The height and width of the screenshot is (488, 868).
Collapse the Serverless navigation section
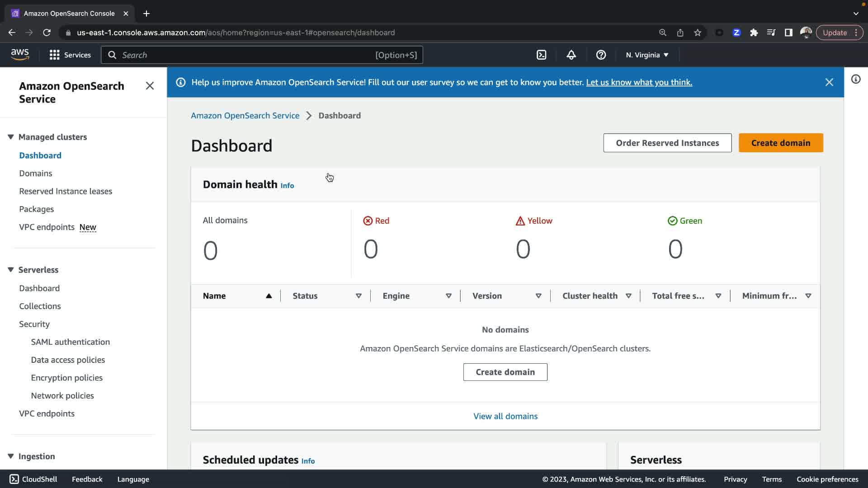[11, 270]
